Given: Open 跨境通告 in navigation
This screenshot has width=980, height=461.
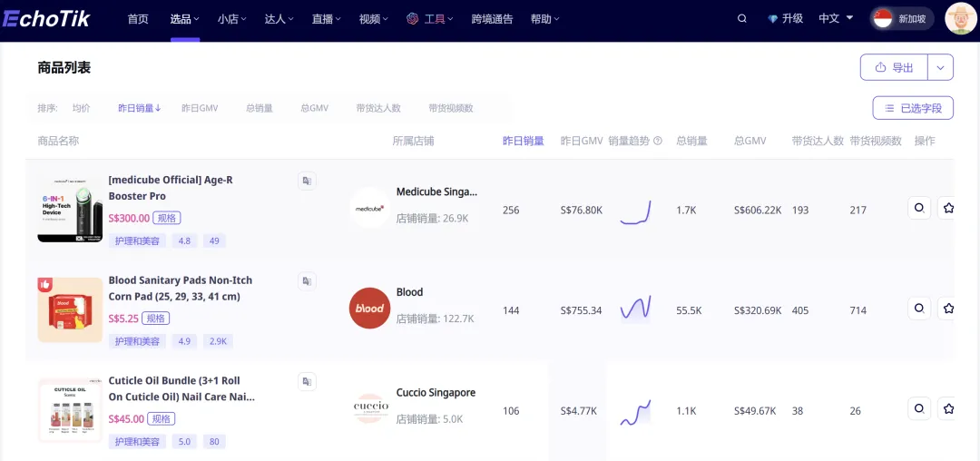Looking at the screenshot, I should [492, 19].
